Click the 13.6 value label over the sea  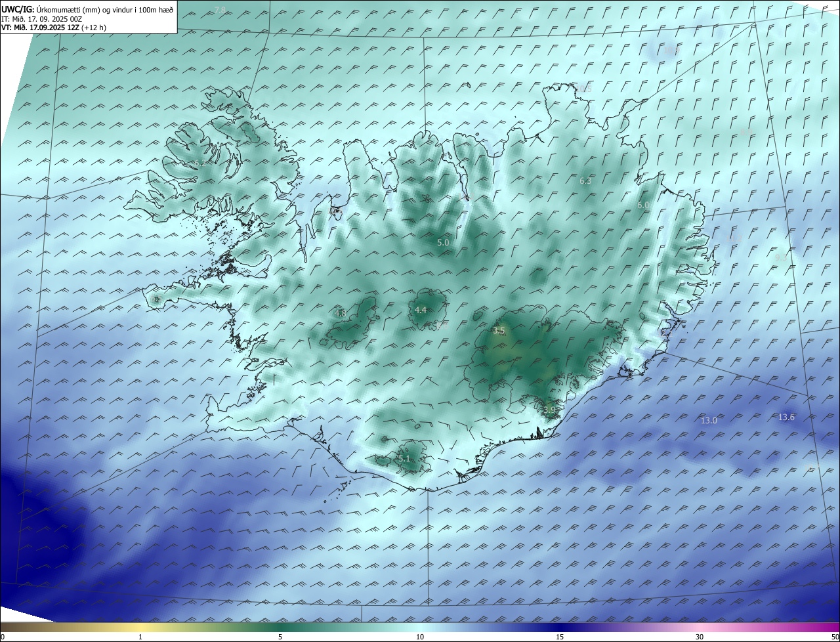pyautogui.click(x=786, y=417)
